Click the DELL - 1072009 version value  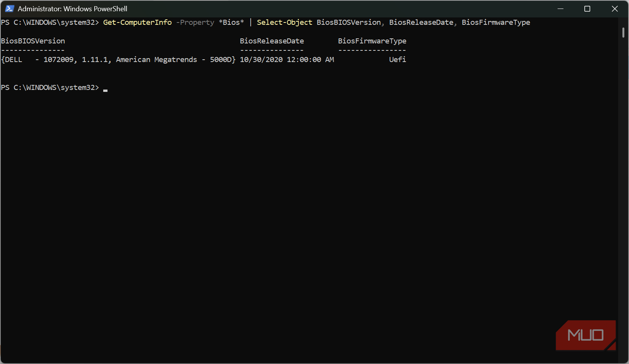(39, 60)
